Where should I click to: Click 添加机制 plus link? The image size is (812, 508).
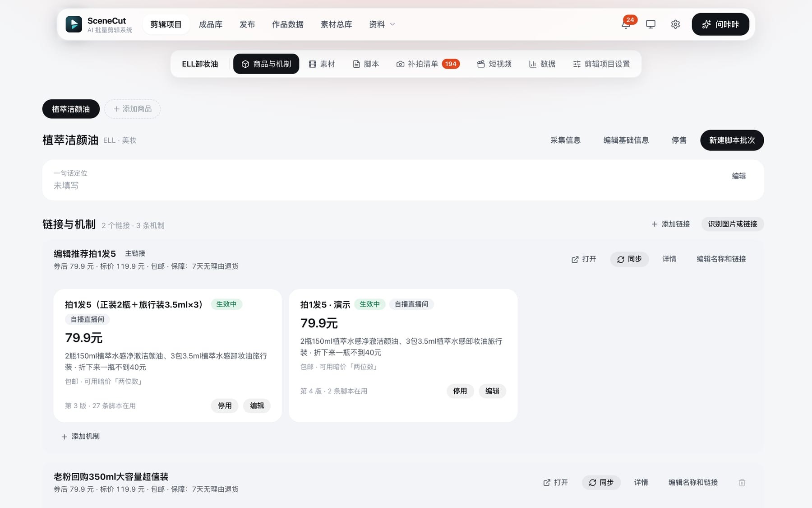80,437
